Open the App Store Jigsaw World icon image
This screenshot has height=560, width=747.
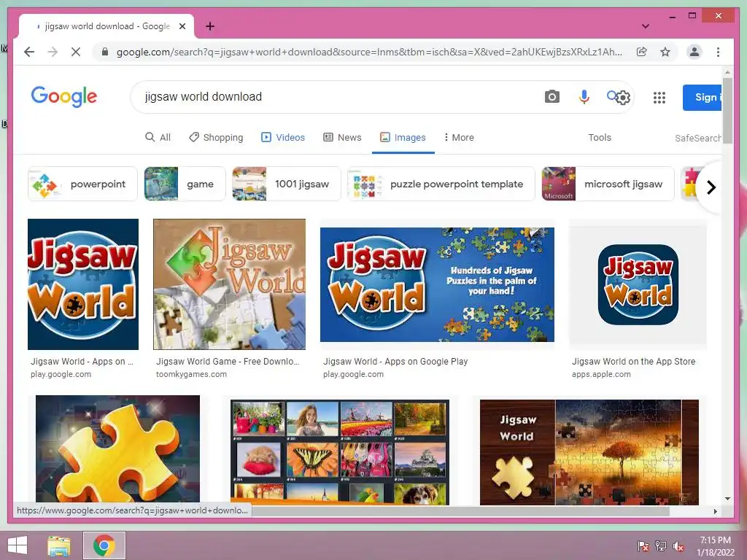[638, 284]
